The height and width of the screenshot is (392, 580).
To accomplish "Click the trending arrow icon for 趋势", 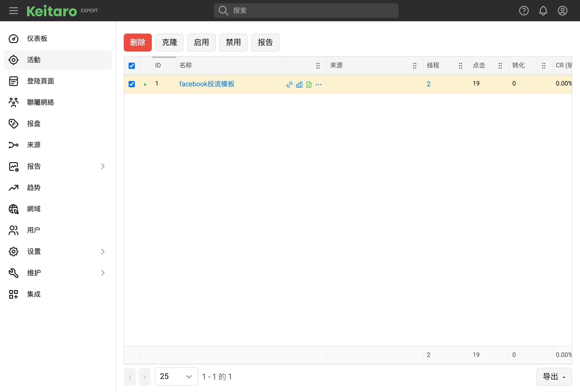I will coord(14,188).
